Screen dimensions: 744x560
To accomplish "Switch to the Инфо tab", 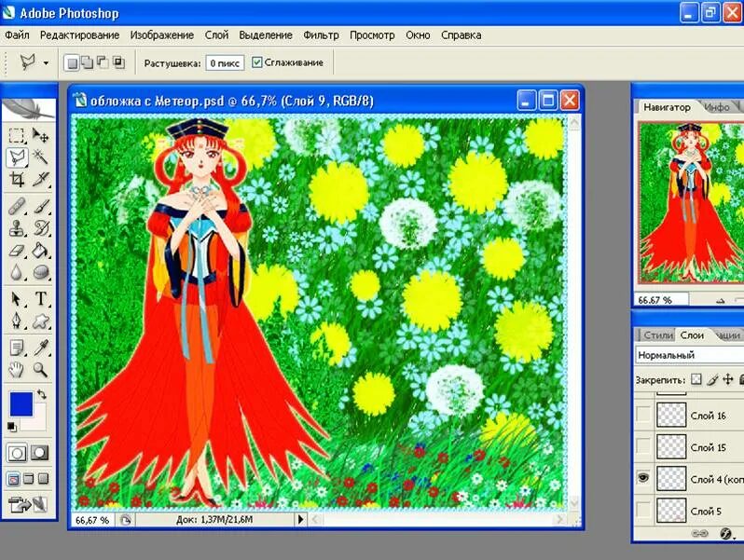I will point(717,107).
